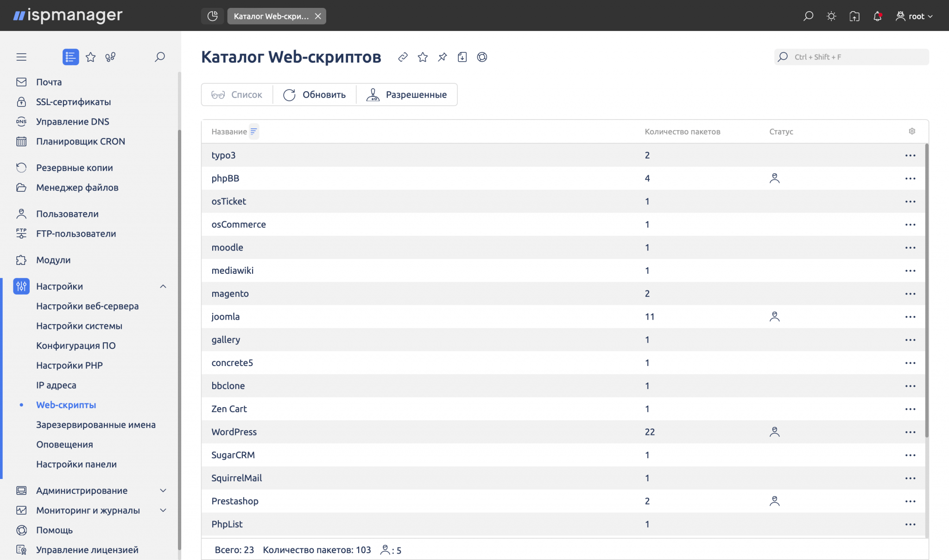This screenshot has height=560, width=949.
Task: Toggle the hamburger menu in left sidebar
Action: pyautogui.click(x=21, y=57)
